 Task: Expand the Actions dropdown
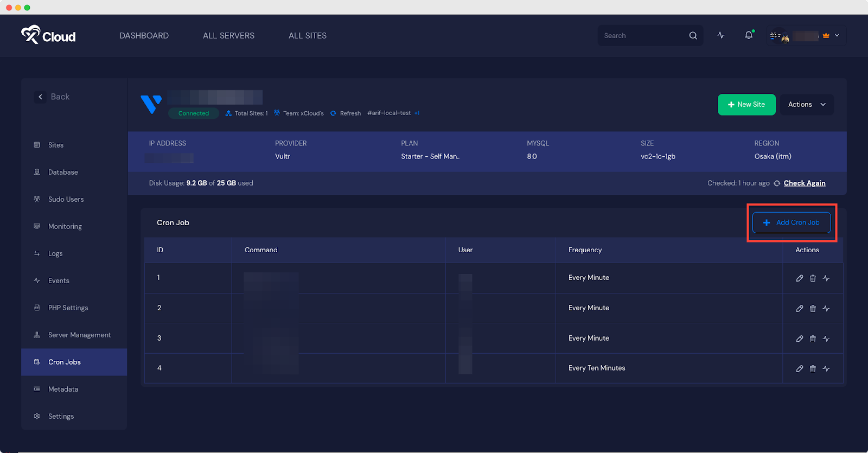pyautogui.click(x=806, y=105)
